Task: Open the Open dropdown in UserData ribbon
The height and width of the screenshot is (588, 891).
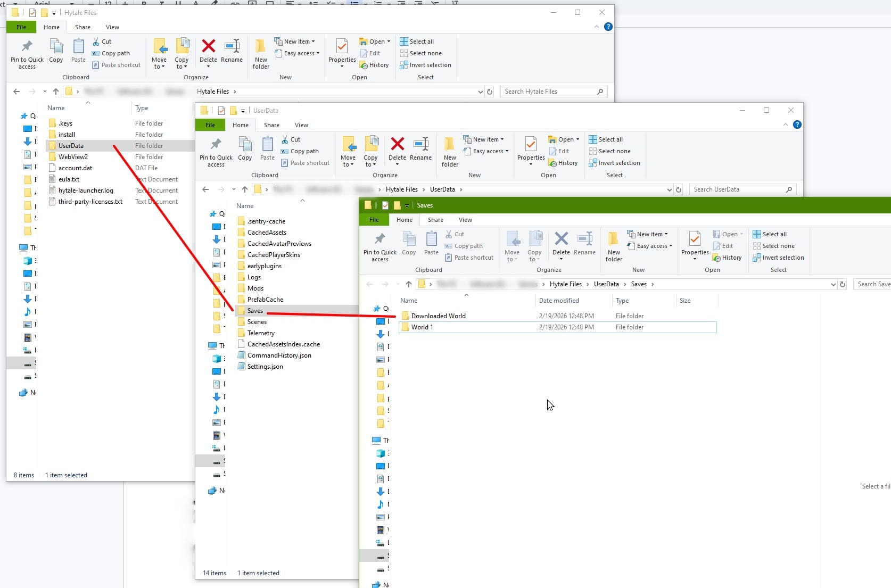Action: click(564, 139)
